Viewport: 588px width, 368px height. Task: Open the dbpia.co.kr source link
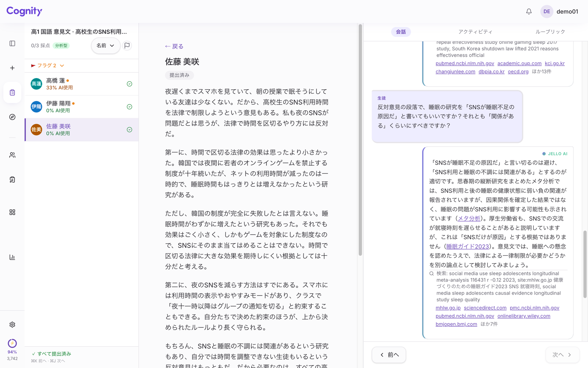491,72
